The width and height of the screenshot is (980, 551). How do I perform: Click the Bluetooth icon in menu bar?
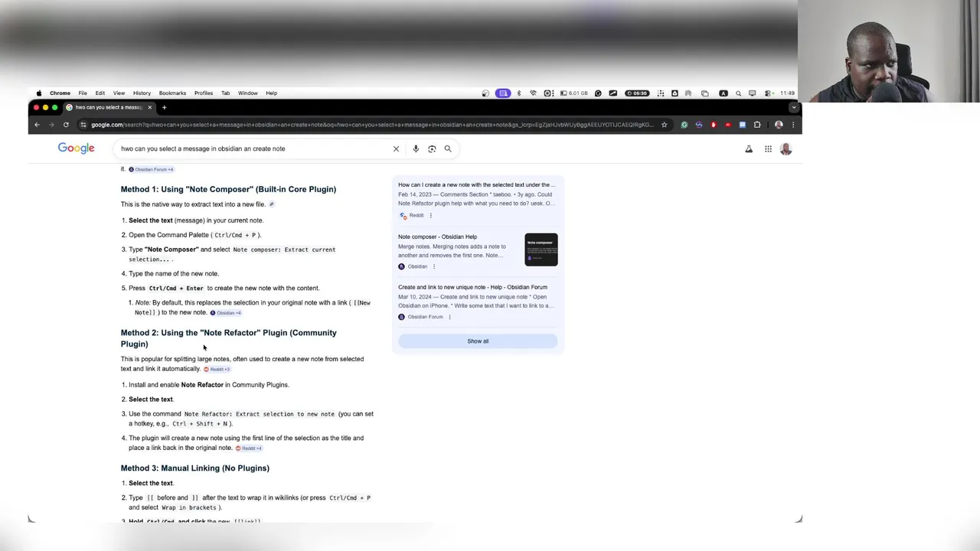click(x=518, y=93)
